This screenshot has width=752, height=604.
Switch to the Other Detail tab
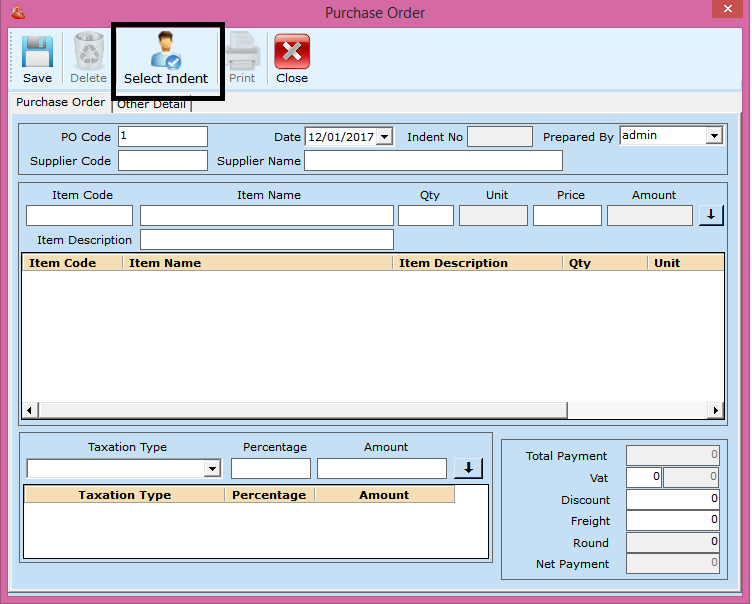point(151,104)
